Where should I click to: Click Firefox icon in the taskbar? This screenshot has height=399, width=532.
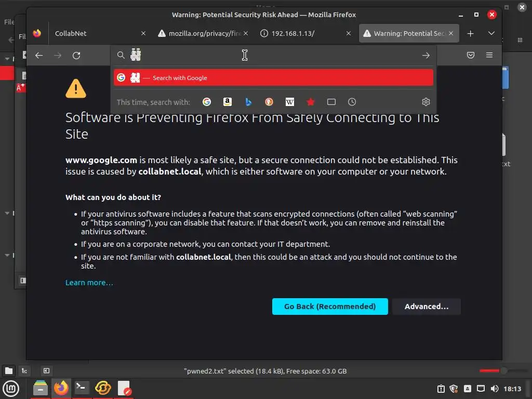[61, 388]
